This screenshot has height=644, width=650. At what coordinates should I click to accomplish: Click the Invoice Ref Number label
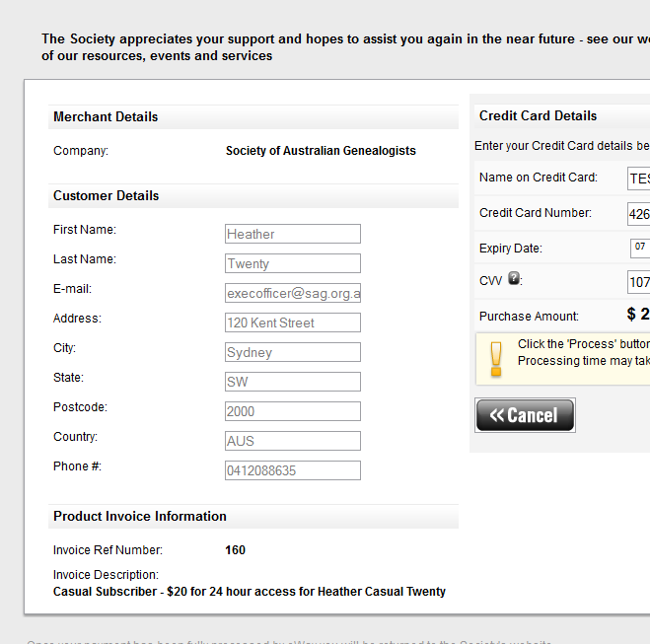(x=108, y=550)
